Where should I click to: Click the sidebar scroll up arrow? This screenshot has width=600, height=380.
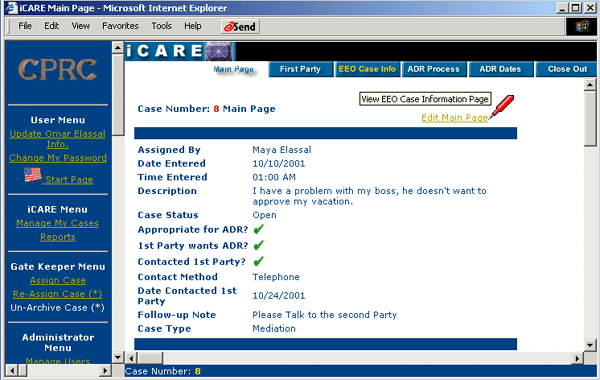pyautogui.click(x=118, y=48)
